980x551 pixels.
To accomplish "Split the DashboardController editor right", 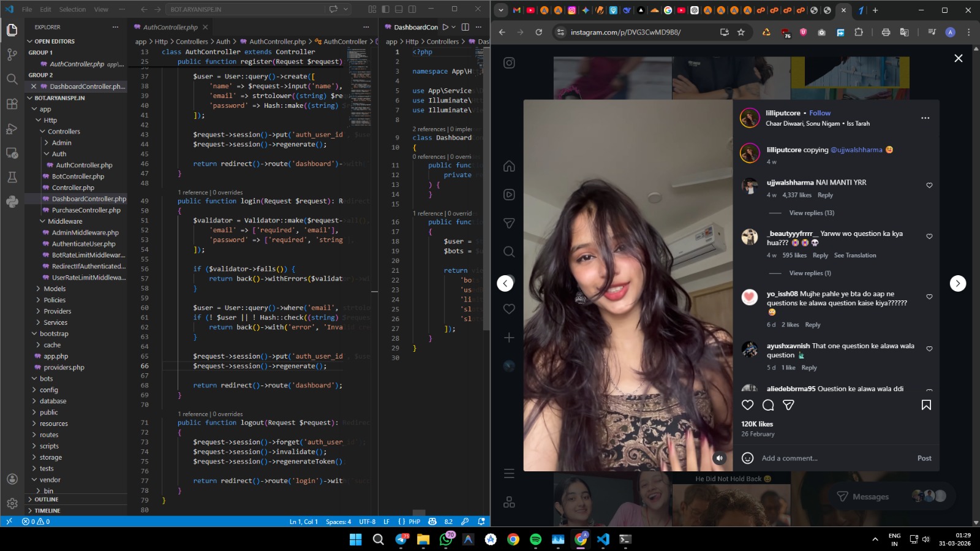I will tap(465, 27).
